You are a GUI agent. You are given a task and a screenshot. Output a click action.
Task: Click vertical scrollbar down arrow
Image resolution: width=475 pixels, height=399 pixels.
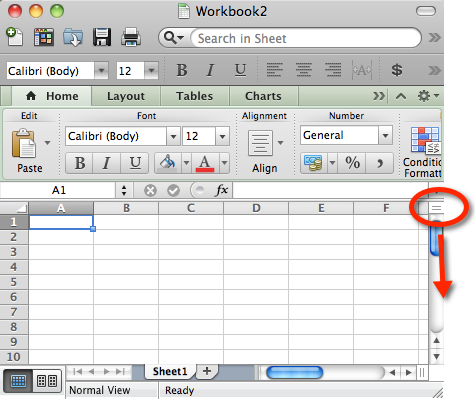tap(436, 356)
